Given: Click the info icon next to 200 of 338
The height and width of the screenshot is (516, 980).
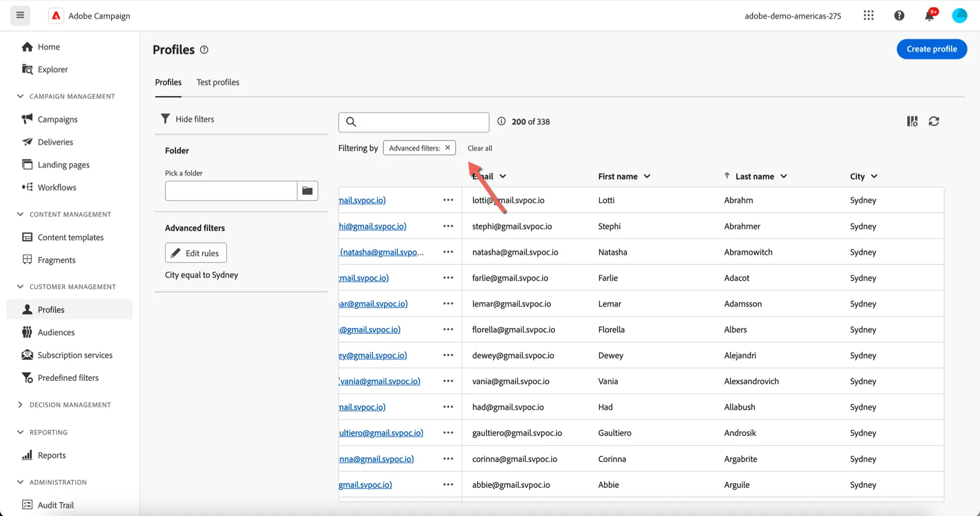Looking at the screenshot, I should (501, 121).
